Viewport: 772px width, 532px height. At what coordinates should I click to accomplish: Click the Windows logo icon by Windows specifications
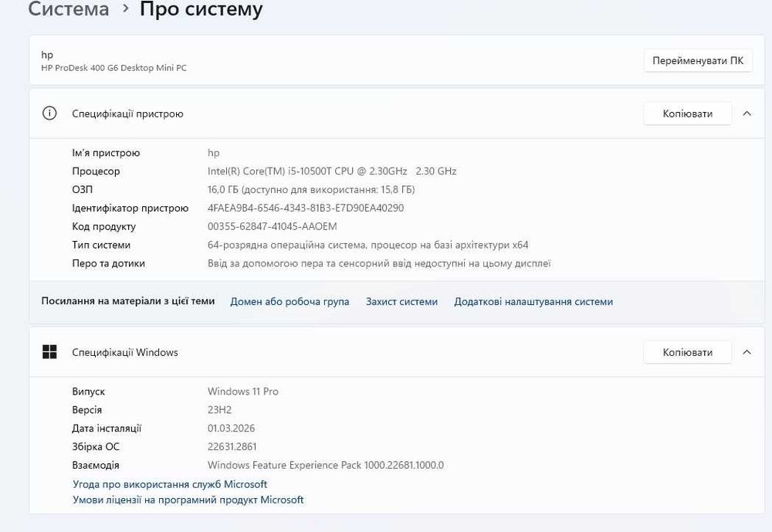49,352
